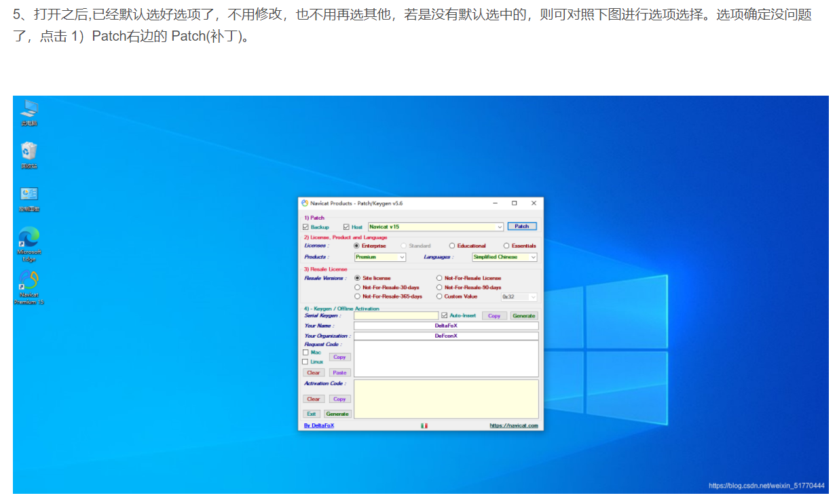Click Copy button under Request Code
This screenshot has height=504, width=837.
click(340, 357)
